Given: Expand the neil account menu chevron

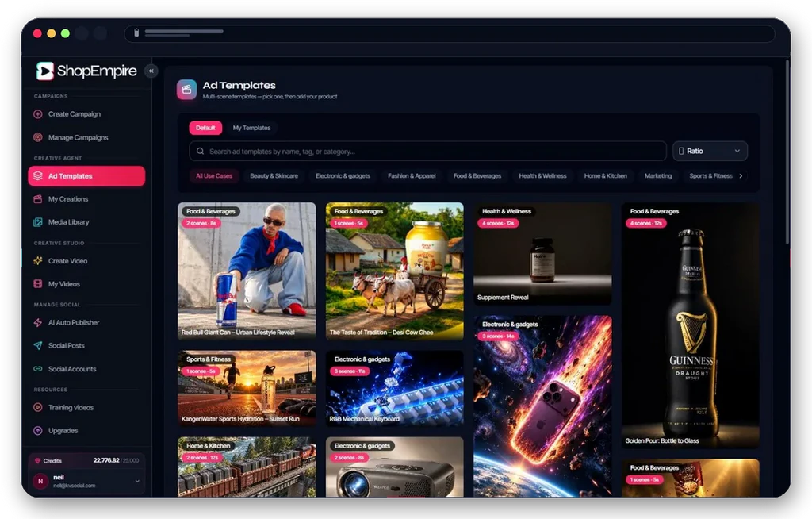Looking at the screenshot, I should [x=137, y=481].
